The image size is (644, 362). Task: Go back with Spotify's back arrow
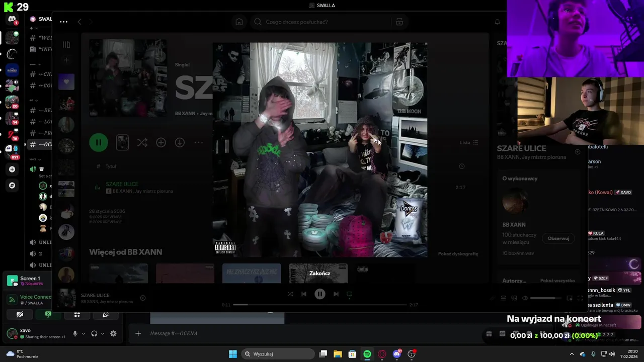[x=79, y=22]
